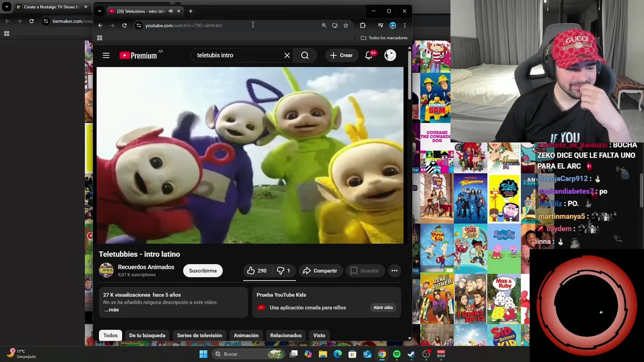Screen dimensions: 644x362
Task: Open YouTube notifications bell
Action: [x=369, y=55]
